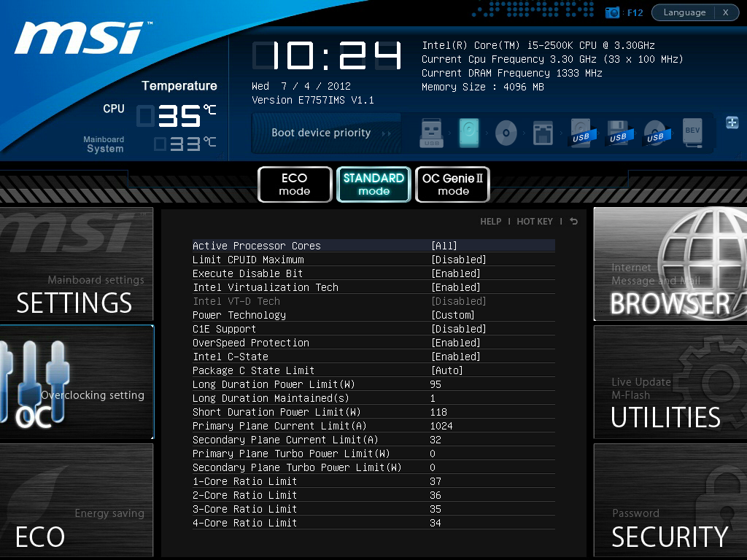Edit 3-Core Ratio Limit value 35
The width and height of the screenshot is (747, 560).
pyautogui.click(x=436, y=508)
